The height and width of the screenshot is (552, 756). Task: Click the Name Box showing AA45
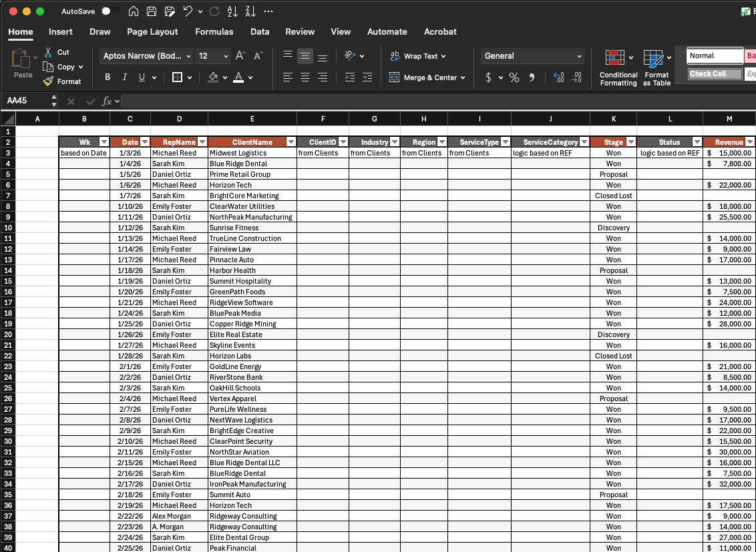click(27, 101)
